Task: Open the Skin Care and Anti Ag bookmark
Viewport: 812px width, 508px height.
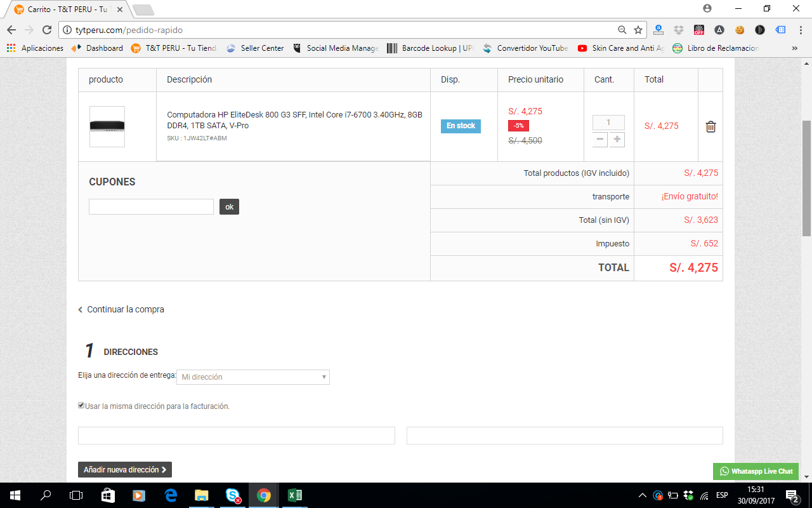Action: pos(620,48)
